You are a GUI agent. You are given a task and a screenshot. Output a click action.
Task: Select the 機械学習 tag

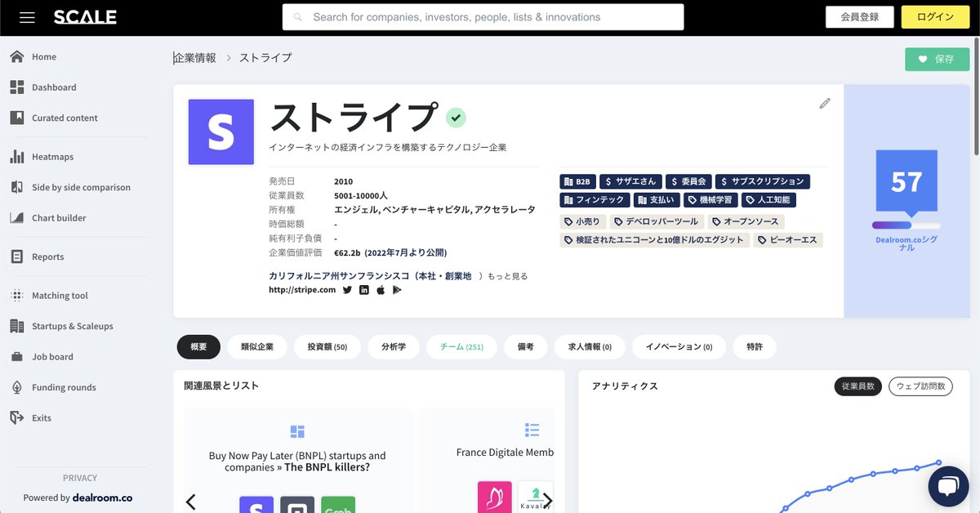coord(710,199)
